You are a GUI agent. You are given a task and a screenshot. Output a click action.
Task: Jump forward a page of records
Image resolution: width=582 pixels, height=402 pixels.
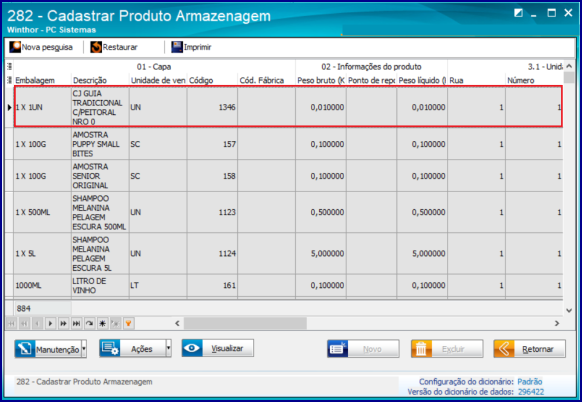pos(63,324)
